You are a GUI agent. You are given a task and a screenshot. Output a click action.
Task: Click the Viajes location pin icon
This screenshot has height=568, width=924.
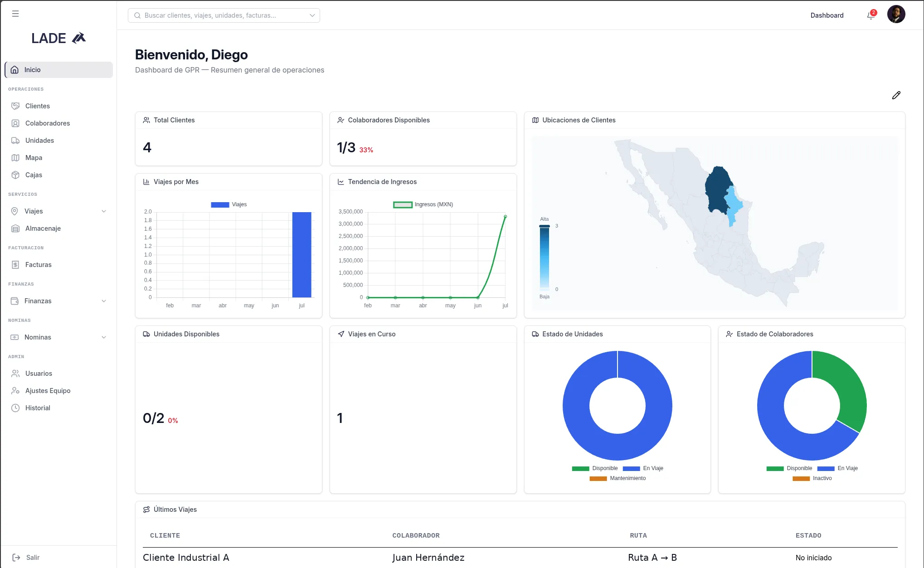tap(15, 211)
